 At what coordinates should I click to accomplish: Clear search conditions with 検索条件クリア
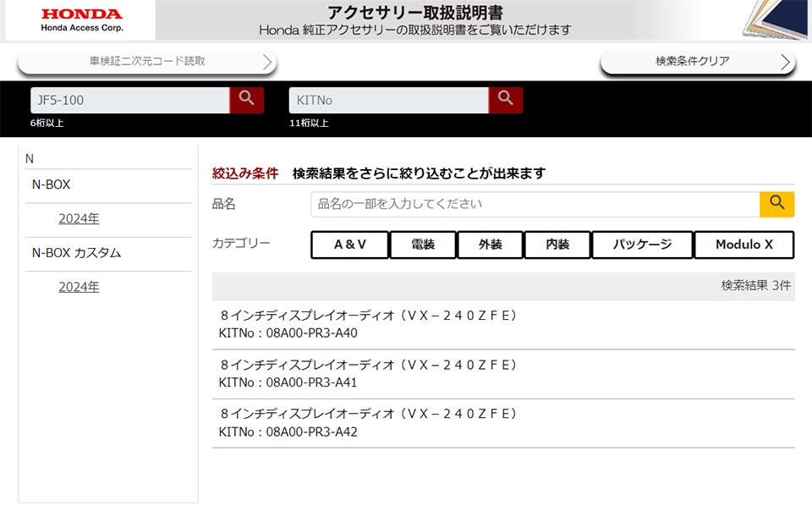pos(698,62)
